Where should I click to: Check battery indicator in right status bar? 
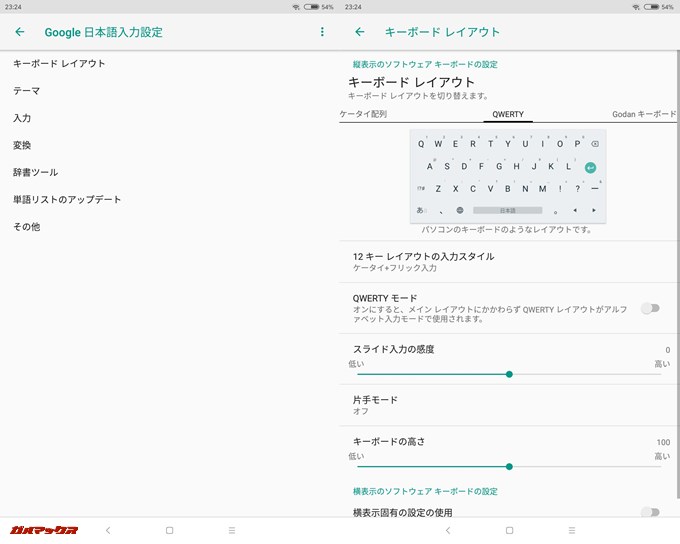(651, 7)
